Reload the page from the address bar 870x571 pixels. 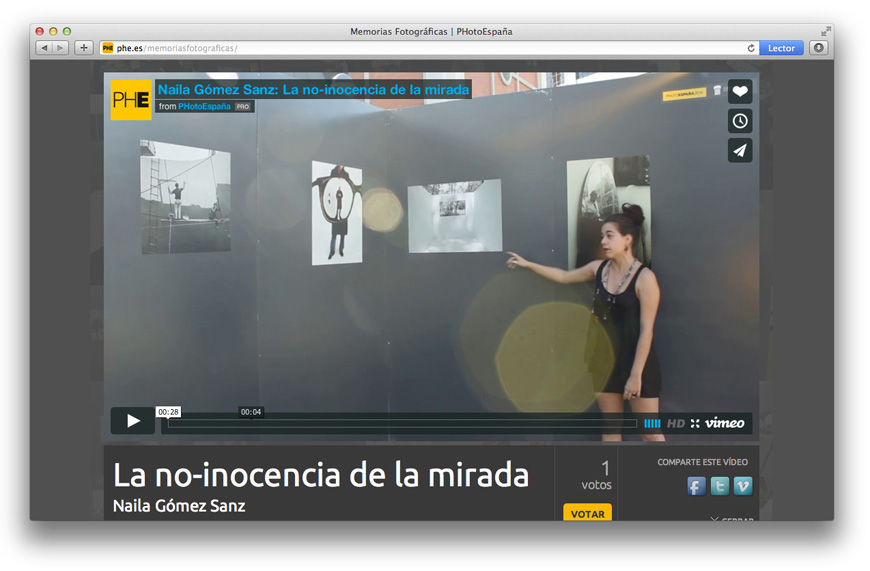(x=751, y=48)
